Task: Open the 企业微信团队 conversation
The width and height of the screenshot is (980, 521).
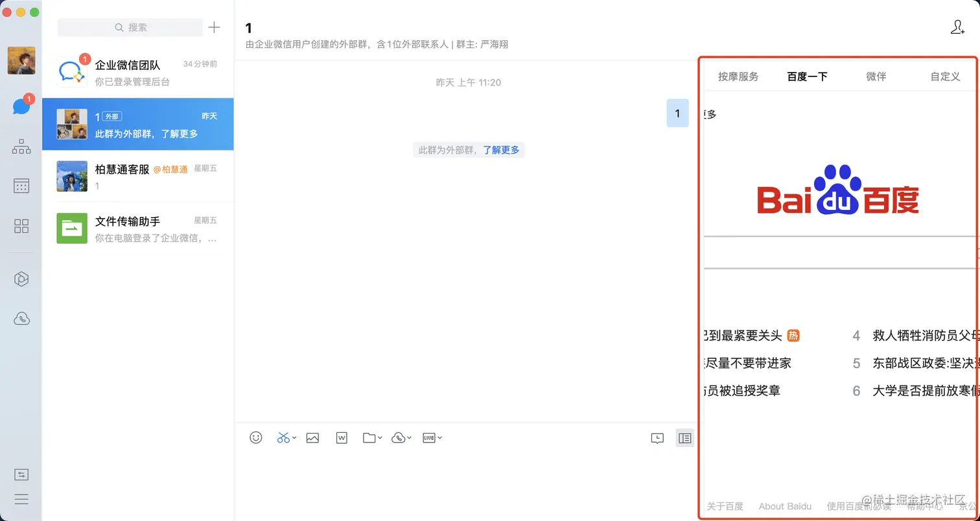Action: [138, 73]
